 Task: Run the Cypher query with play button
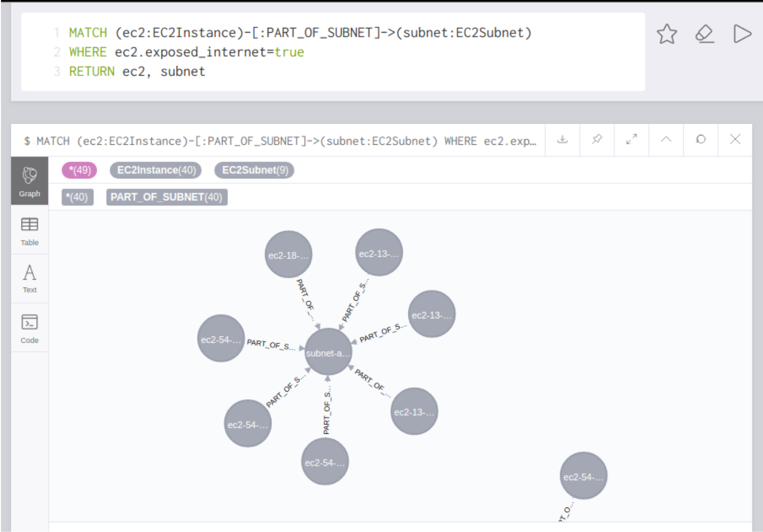[742, 34]
